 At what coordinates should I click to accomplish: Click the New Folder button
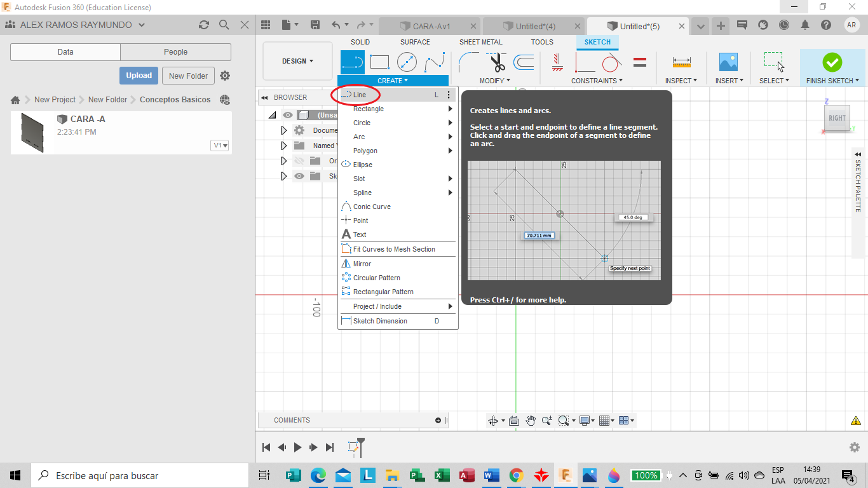tap(189, 76)
